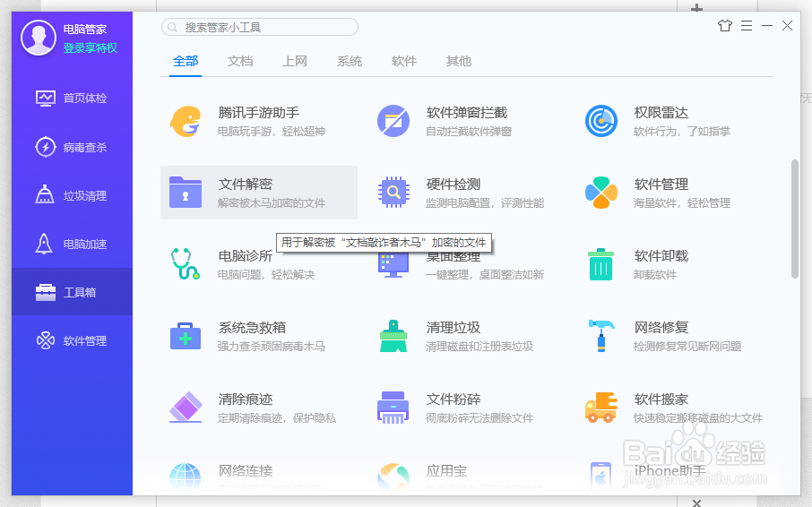Viewport: 812px width, 507px height.
Task: Open the main menu hamburger icon
Action: pos(747,25)
